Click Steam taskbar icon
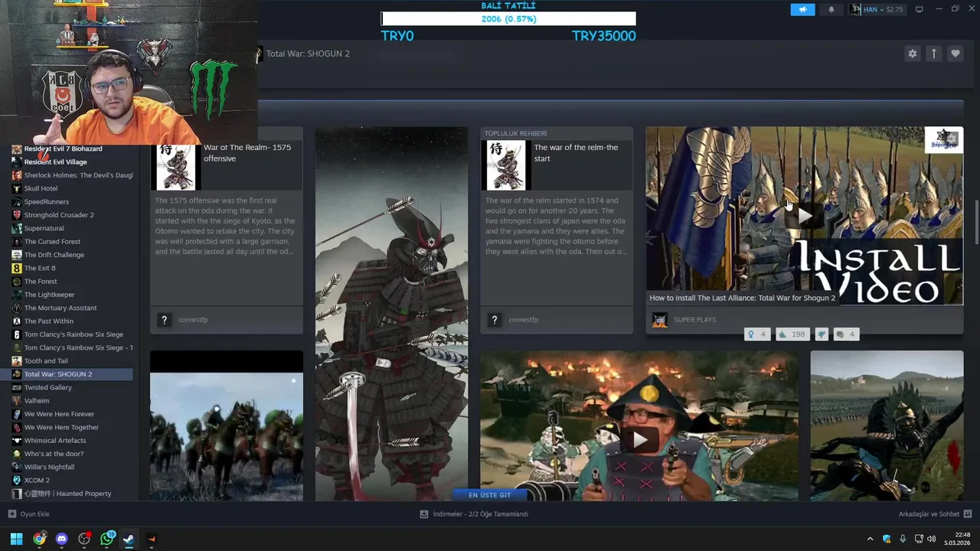Screen dimensions: 980x551 point(129,539)
